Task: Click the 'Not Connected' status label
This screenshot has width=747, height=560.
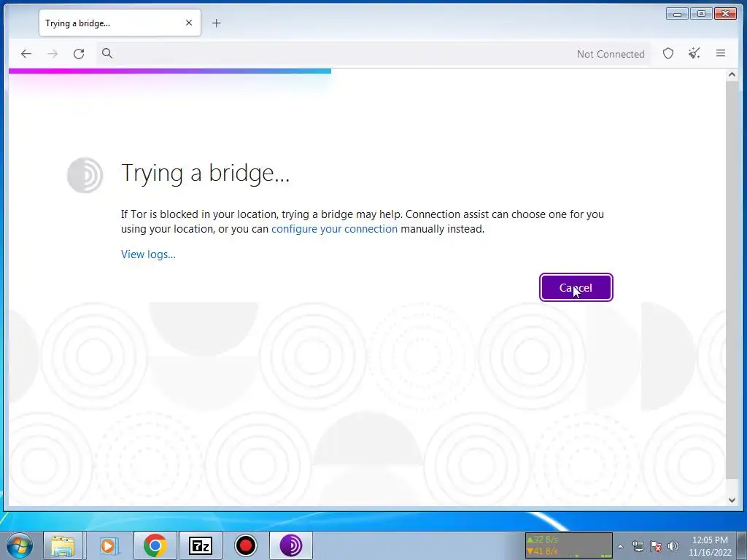Action: coord(611,54)
